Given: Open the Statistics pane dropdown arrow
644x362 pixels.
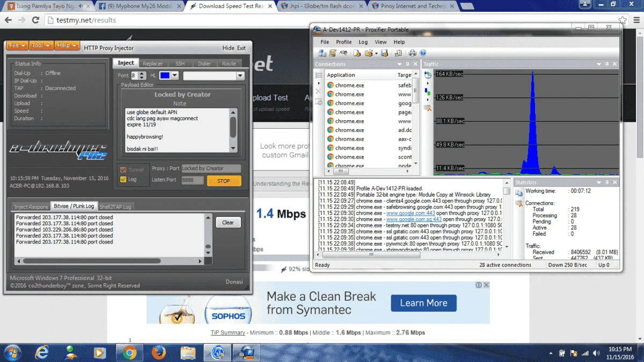Looking at the screenshot, I should click(x=599, y=182).
